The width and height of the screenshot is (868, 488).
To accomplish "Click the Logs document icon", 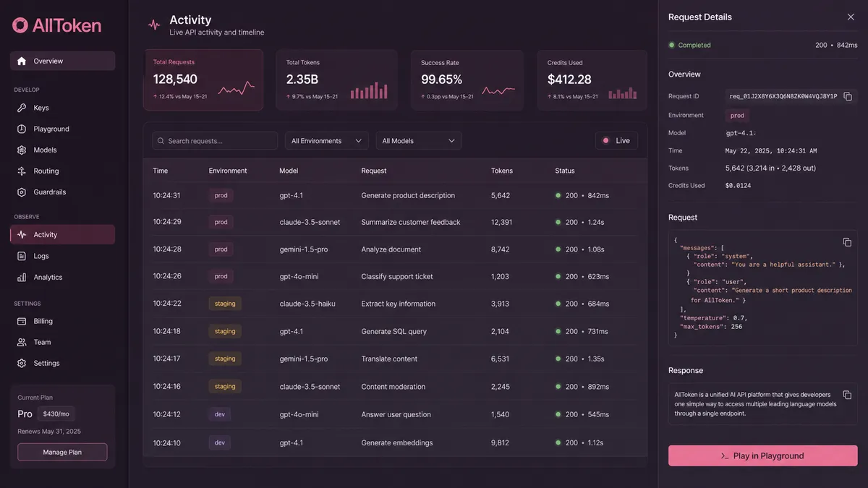I will tap(22, 256).
